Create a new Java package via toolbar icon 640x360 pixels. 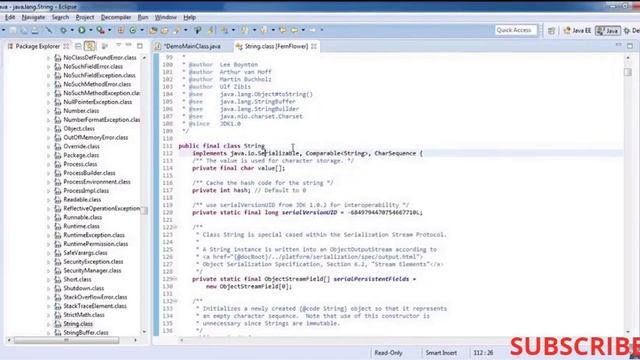[121, 30]
